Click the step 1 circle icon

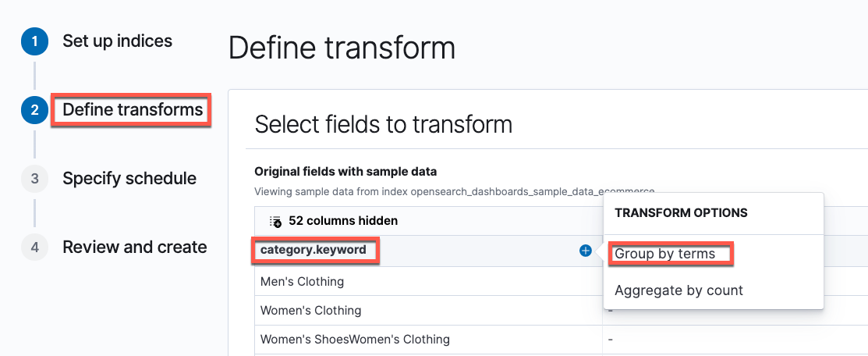[34, 41]
